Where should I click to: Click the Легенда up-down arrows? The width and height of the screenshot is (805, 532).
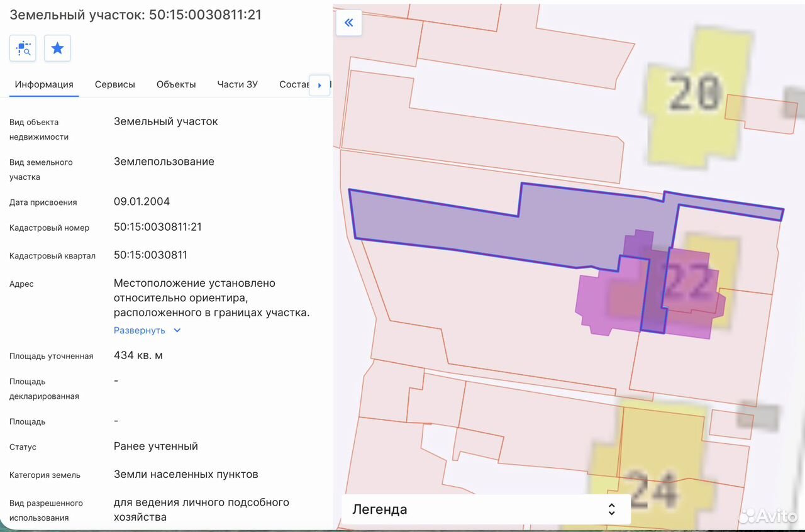pos(611,509)
